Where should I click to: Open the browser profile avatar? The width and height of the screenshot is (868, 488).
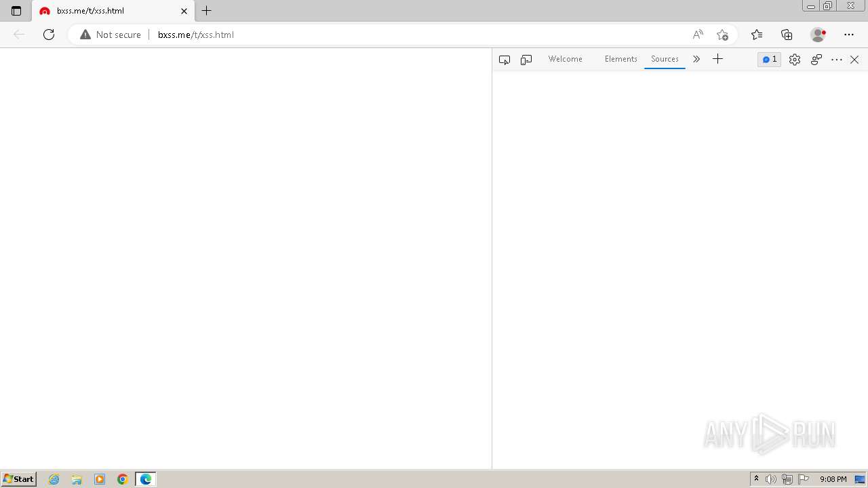pos(818,35)
